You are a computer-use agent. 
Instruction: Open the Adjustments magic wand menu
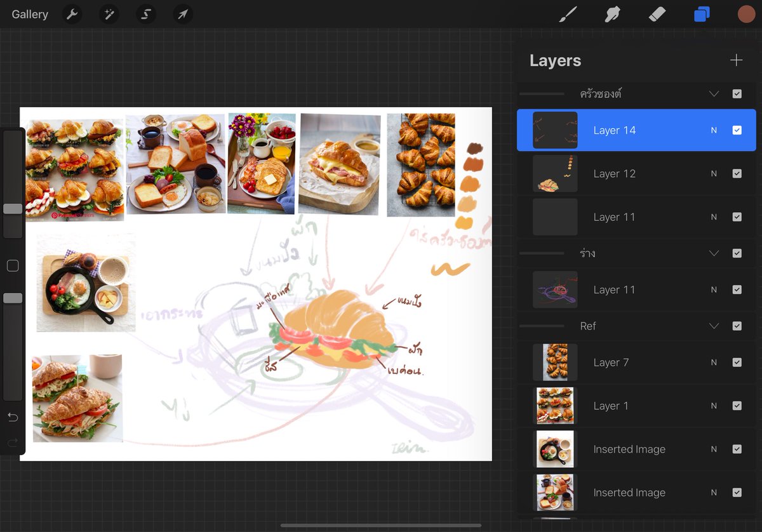[x=109, y=14]
